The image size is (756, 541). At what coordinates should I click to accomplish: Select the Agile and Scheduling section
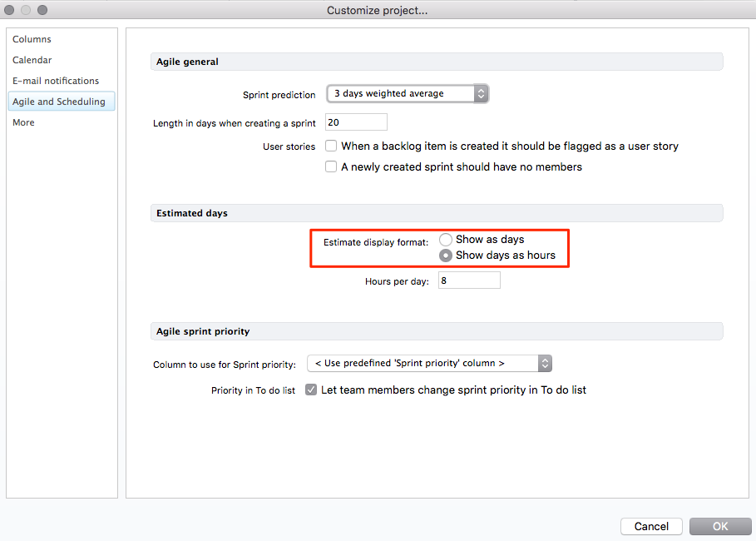point(59,102)
